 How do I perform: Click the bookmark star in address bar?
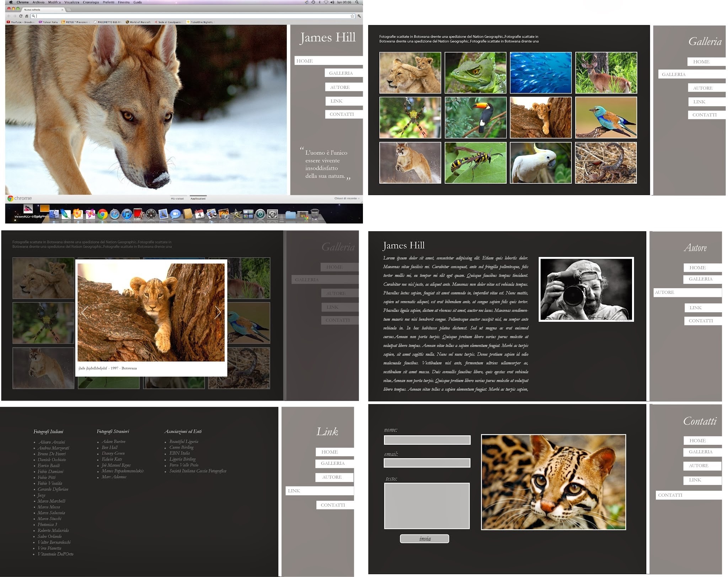point(352,16)
